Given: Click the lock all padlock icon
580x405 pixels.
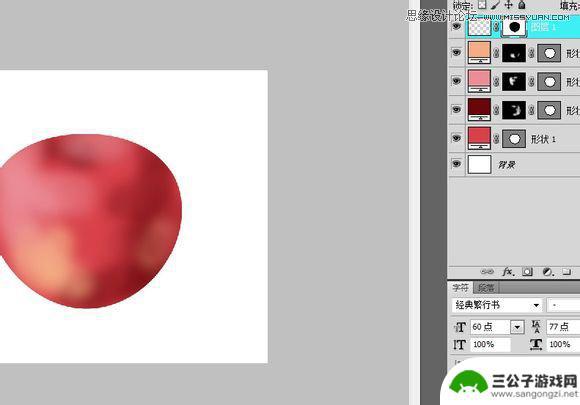Looking at the screenshot, I should pos(522,5).
